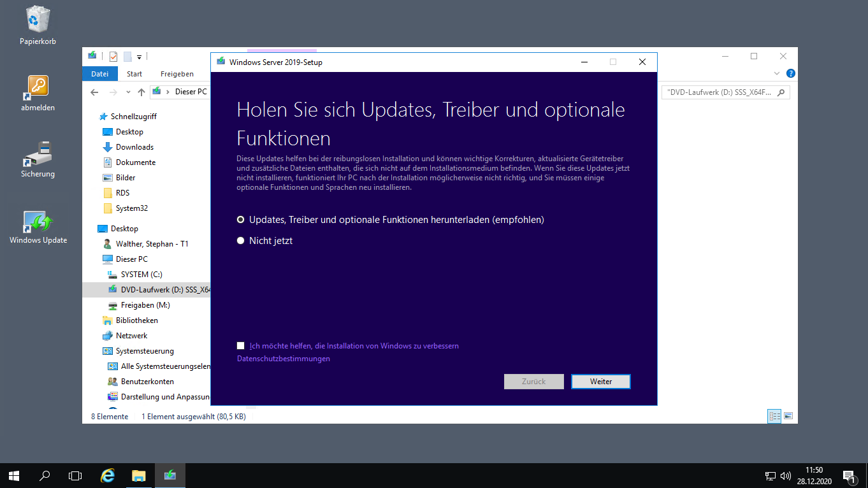Viewport: 868px width, 488px height.
Task: Open the Windows Start menu
Action: click(x=14, y=475)
